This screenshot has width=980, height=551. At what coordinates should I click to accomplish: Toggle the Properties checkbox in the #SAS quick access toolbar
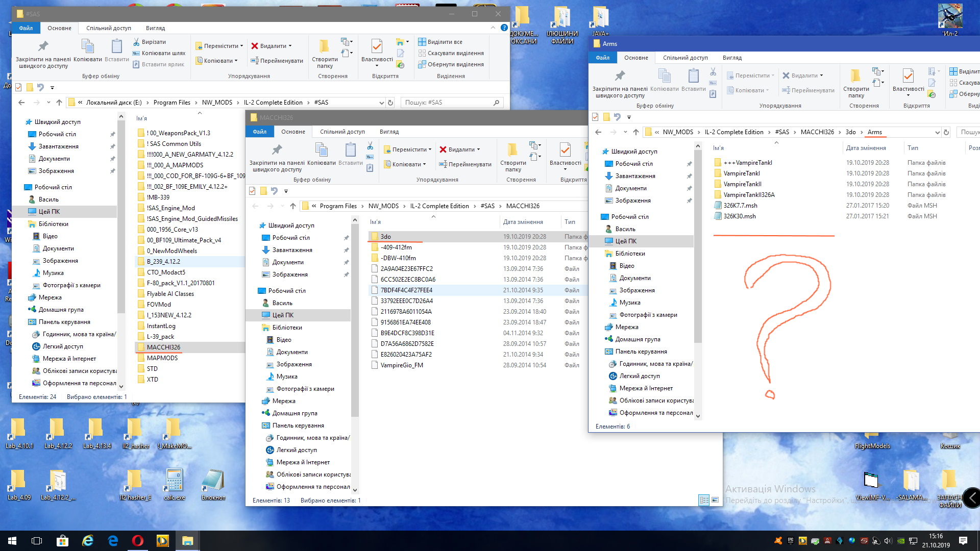click(x=18, y=87)
